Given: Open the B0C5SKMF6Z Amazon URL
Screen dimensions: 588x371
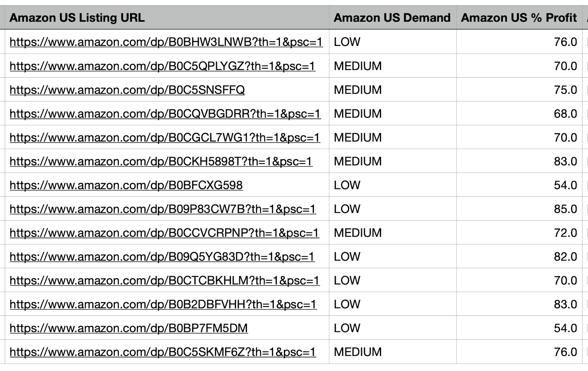Looking at the screenshot, I should [163, 352].
